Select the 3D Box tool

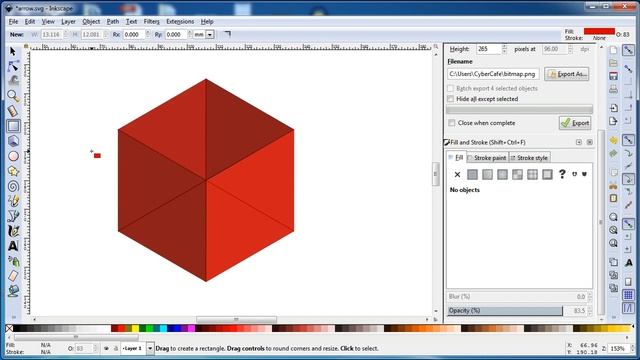pos(13,141)
